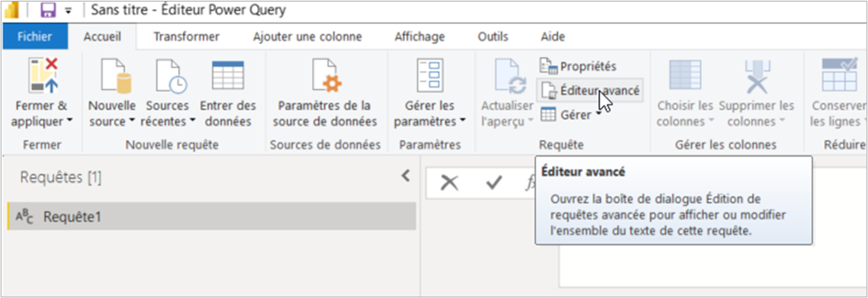Confirm formula with the checkmark button
868x298 pixels.
tap(493, 183)
